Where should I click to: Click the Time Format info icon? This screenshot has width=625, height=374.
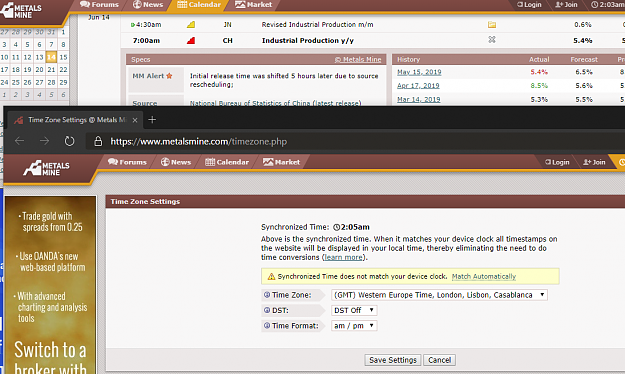267,326
